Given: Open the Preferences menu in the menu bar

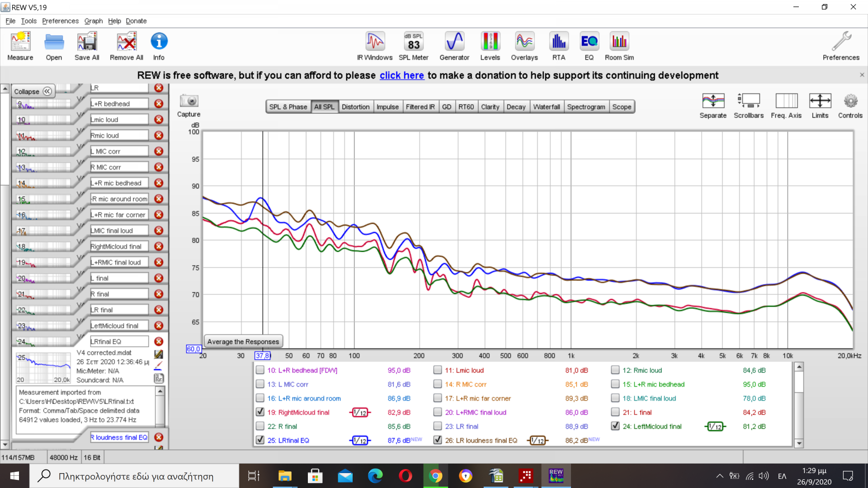Looking at the screenshot, I should point(60,21).
